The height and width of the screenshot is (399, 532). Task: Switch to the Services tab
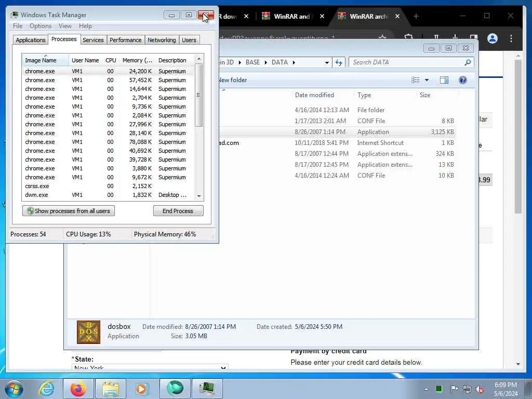point(93,40)
